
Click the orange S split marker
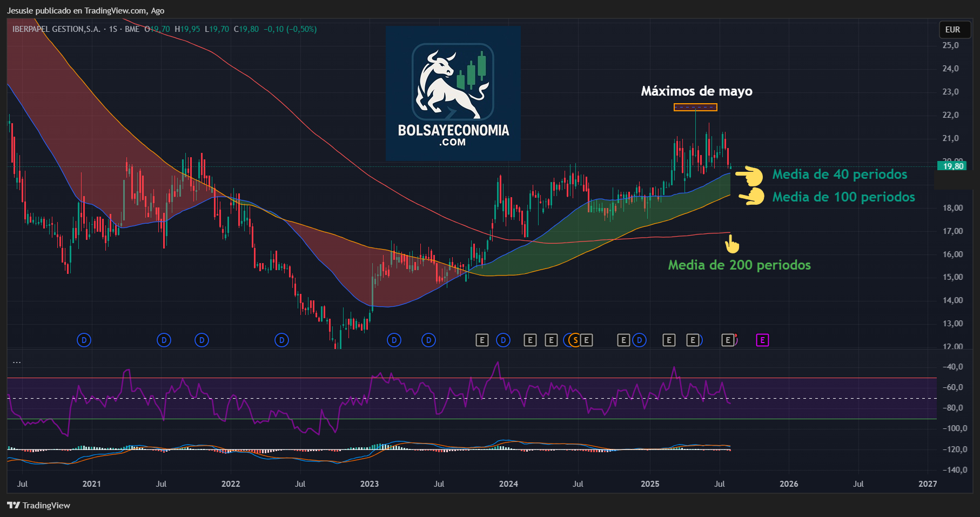click(575, 340)
